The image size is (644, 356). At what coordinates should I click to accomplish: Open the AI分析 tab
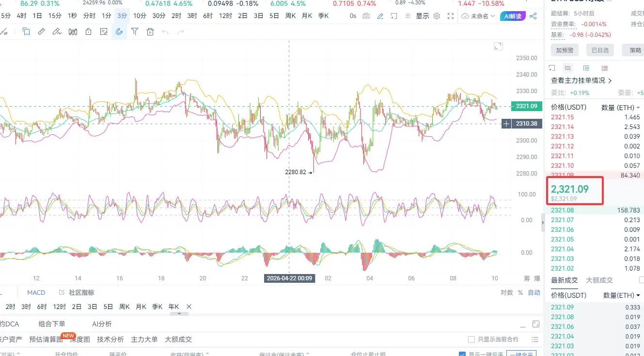coord(102,324)
